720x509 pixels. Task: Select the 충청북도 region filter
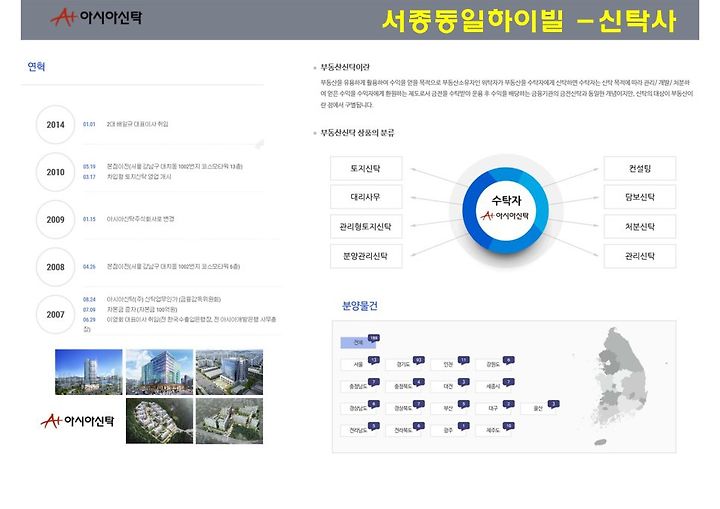pos(403,386)
